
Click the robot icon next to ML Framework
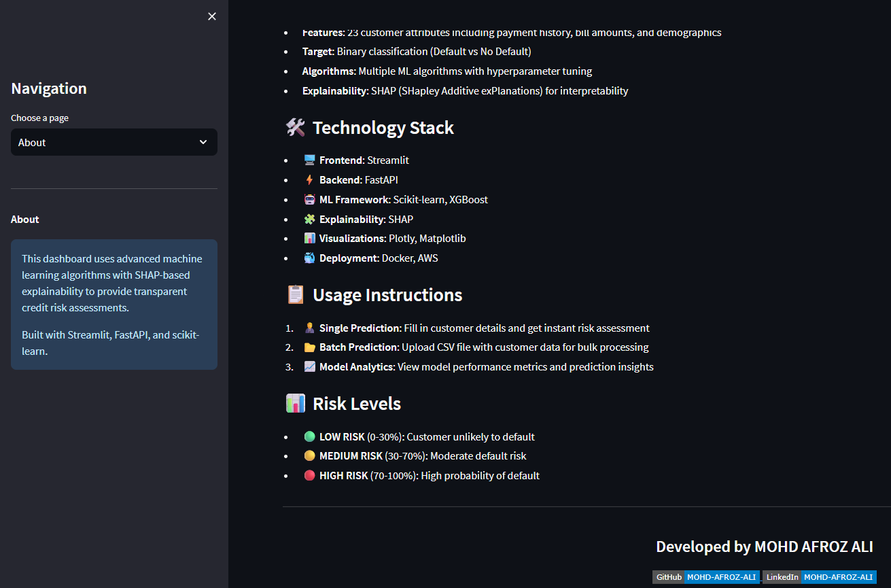[310, 200]
